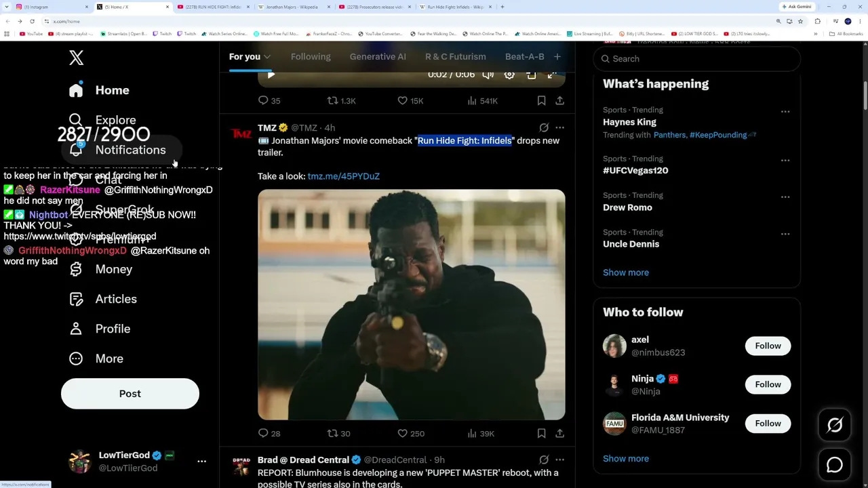Open Haynes King trending topic
This screenshot has height=488, width=868.
point(629,122)
